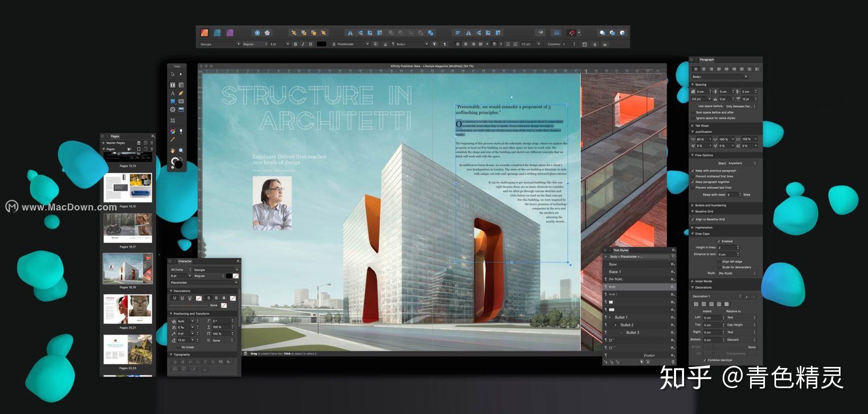This screenshot has height=414, width=868.
Task: Select the Artistic Text tool
Action: [172, 93]
